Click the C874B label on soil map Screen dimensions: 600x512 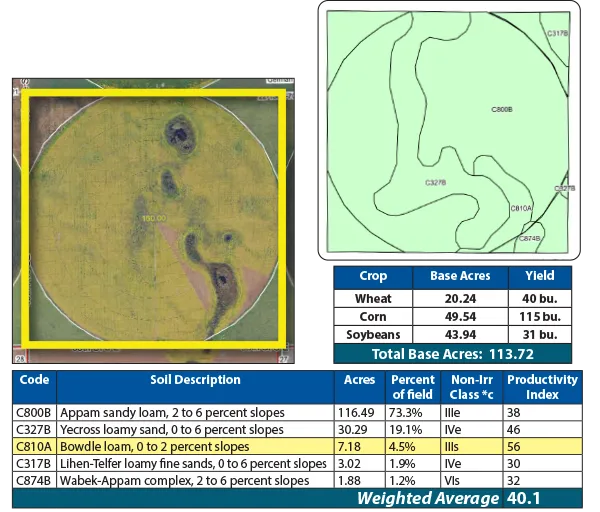(x=530, y=238)
